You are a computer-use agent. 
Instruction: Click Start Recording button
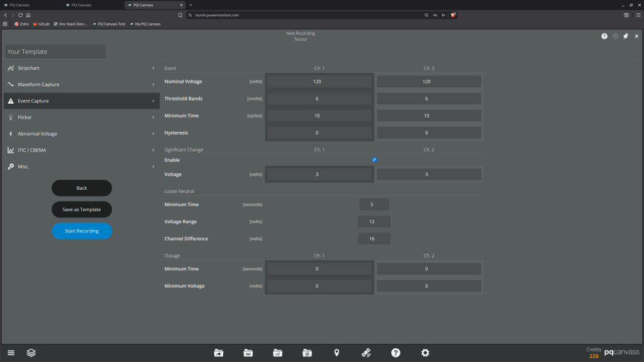(82, 231)
